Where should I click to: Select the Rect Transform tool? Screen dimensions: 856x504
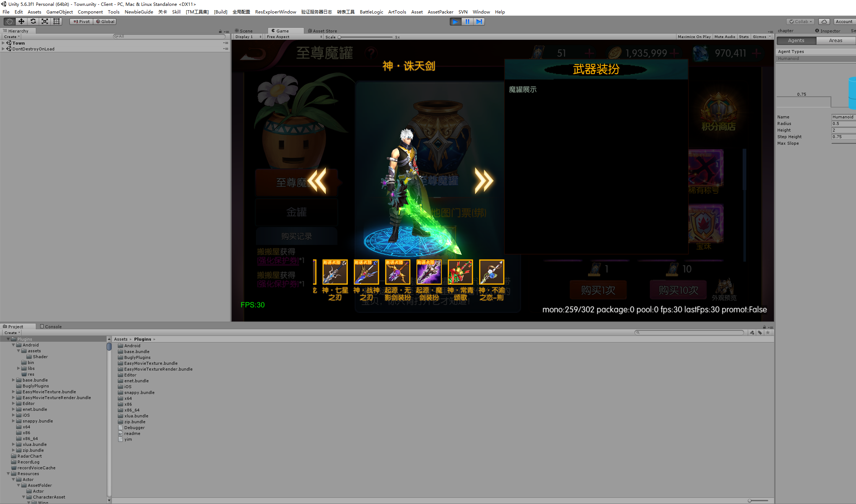point(56,22)
